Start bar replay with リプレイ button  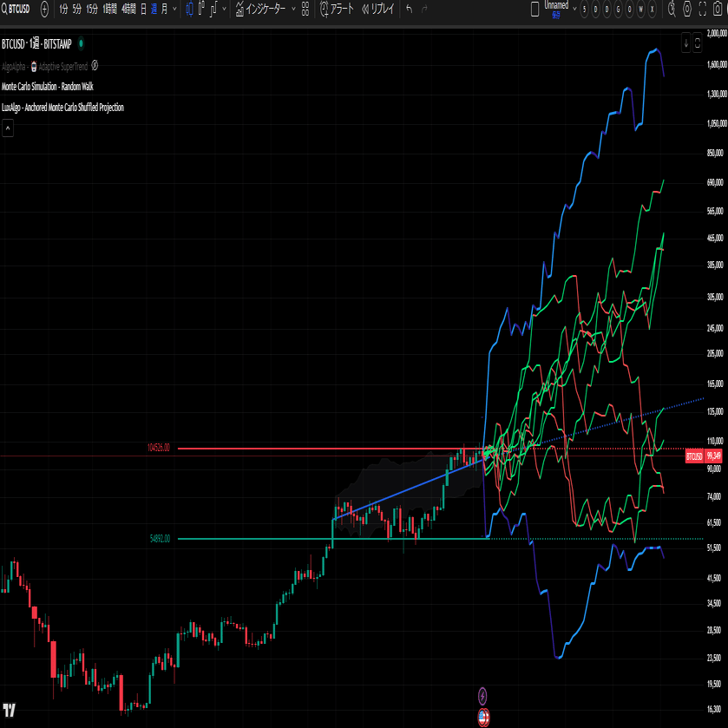378,9
